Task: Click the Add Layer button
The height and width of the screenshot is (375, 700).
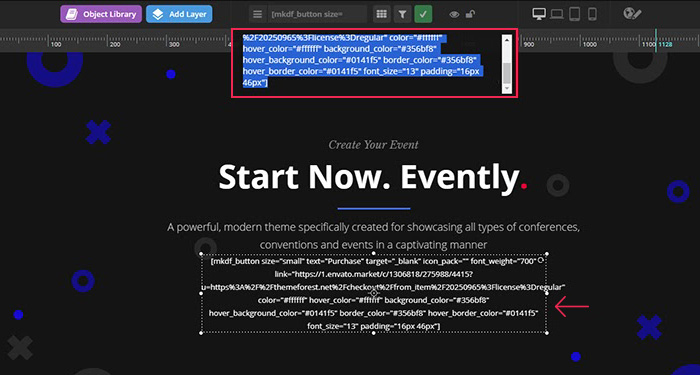Action: pyautogui.click(x=179, y=14)
